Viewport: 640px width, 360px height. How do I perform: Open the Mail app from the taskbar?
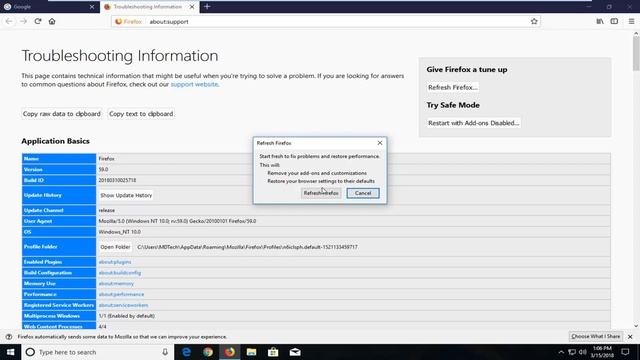coord(295,352)
